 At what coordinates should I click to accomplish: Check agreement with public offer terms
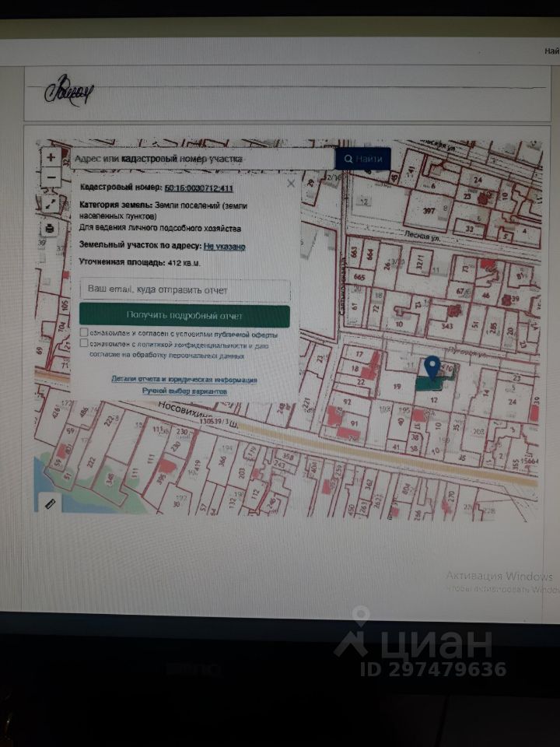click(x=84, y=332)
